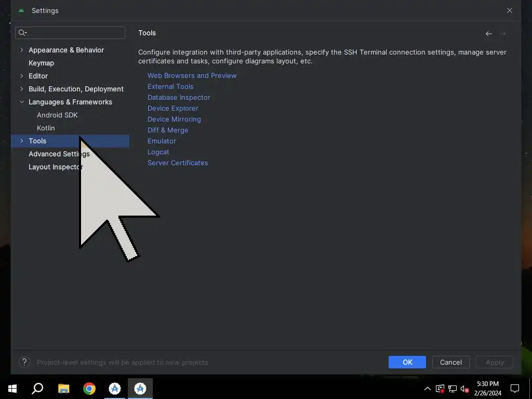Click the Android icon in title bar
This screenshot has width=532, height=399.
click(x=21, y=10)
